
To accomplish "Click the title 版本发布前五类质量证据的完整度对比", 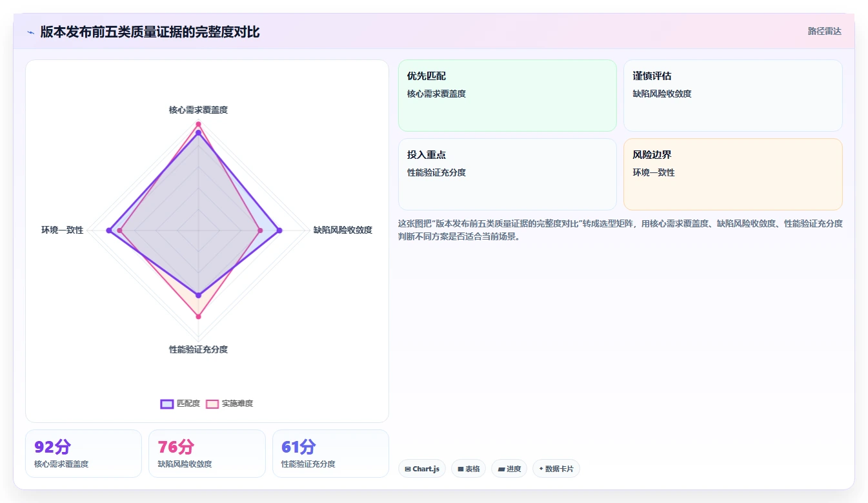I will click(x=150, y=32).
